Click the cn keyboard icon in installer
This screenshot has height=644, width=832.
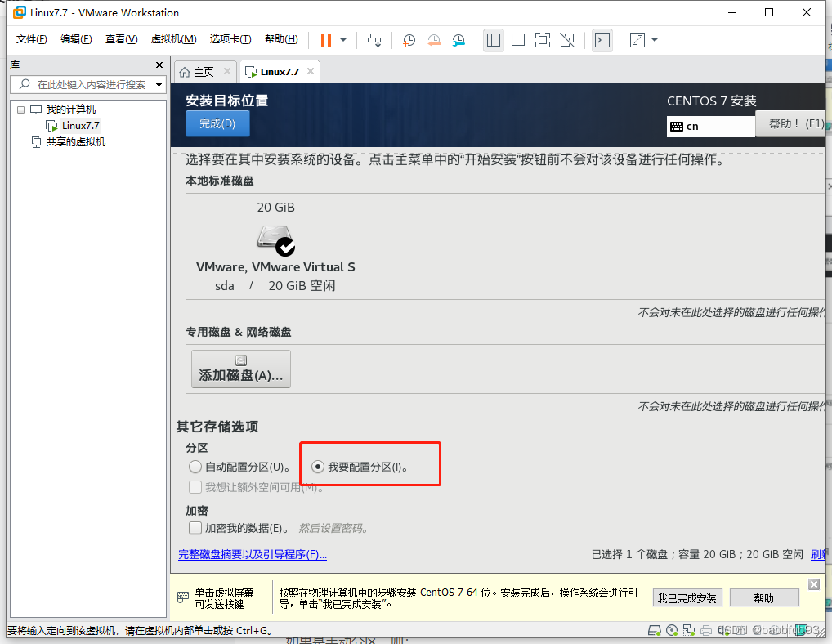[x=677, y=127]
